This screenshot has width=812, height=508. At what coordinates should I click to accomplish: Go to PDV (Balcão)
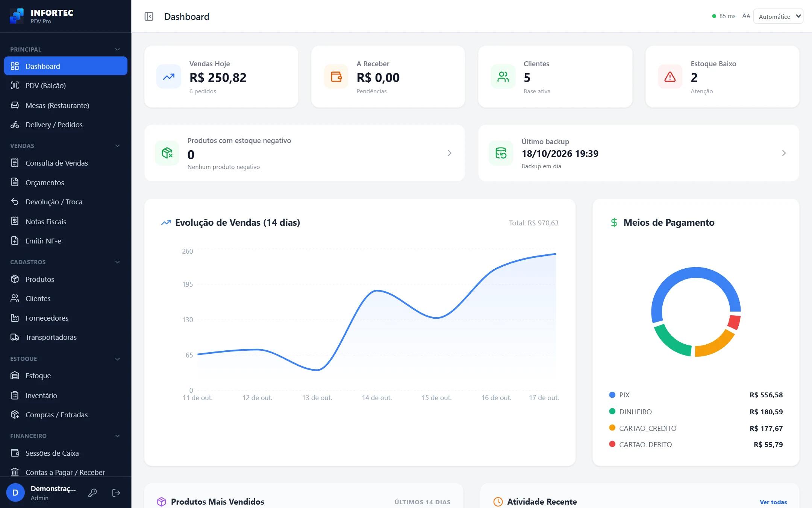pos(65,85)
